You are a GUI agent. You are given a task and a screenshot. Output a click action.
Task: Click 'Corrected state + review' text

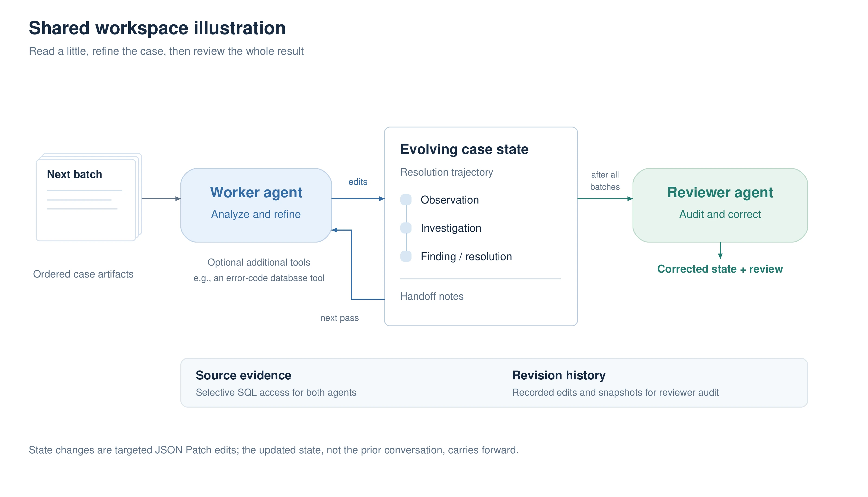click(x=720, y=269)
